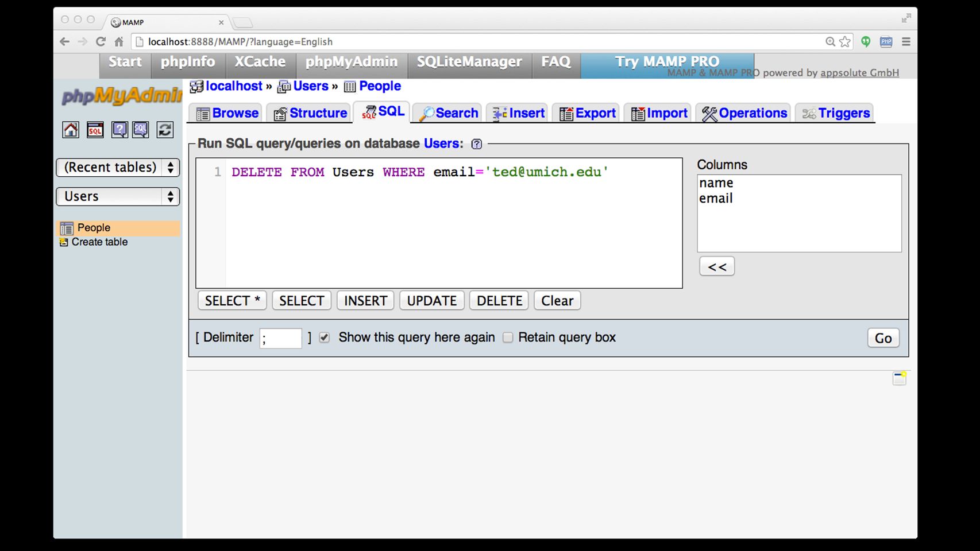The width and height of the screenshot is (980, 551).
Task: Open the MySQL documentation icon
Action: pyautogui.click(x=141, y=130)
